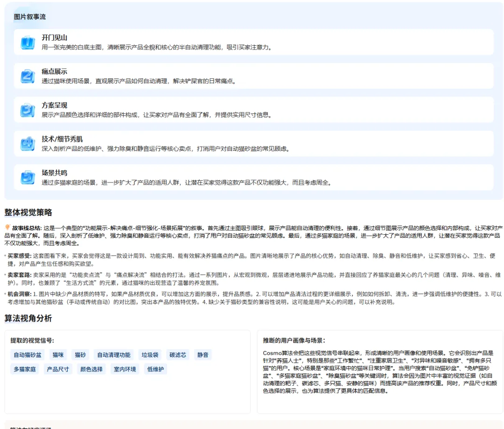The width and height of the screenshot is (504, 429).
Task: Select the 猫咪 tag
Action: (58, 355)
